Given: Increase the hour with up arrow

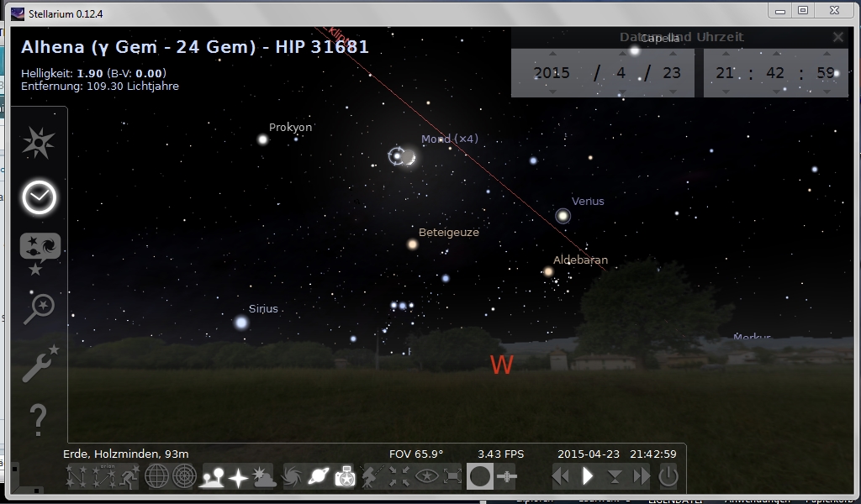Looking at the screenshot, I should [725, 55].
